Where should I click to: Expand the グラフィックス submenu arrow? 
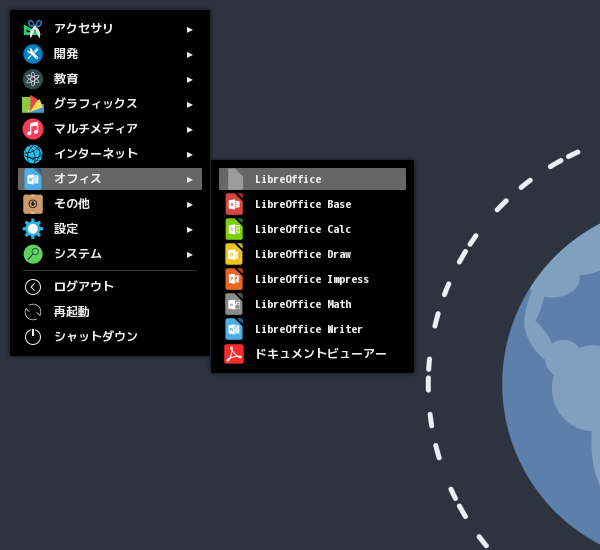pyautogui.click(x=189, y=104)
